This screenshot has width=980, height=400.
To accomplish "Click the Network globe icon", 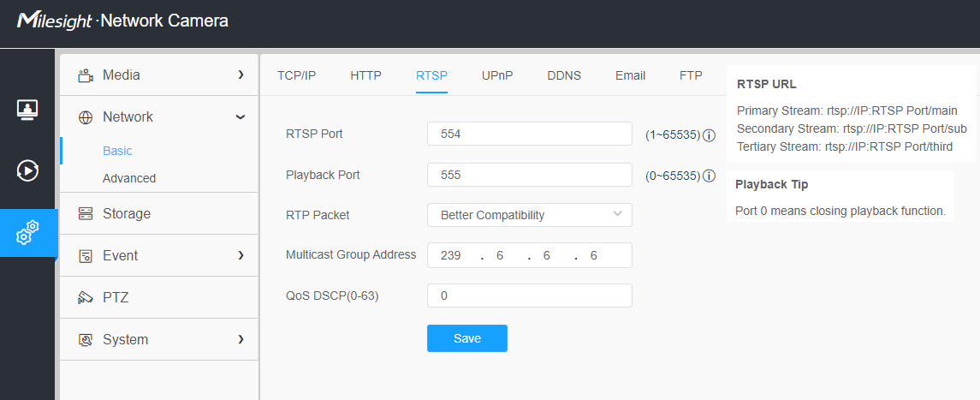I will coord(85,117).
